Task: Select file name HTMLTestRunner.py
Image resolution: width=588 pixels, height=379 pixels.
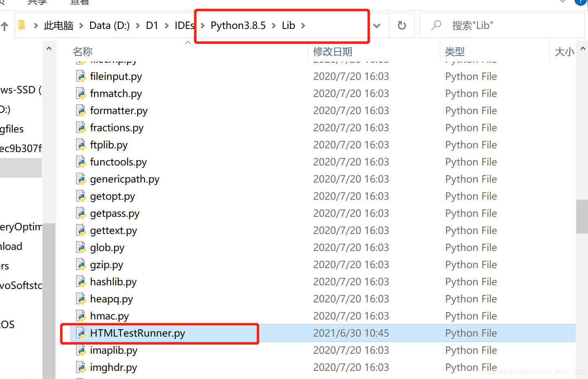Action: [x=138, y=333]
